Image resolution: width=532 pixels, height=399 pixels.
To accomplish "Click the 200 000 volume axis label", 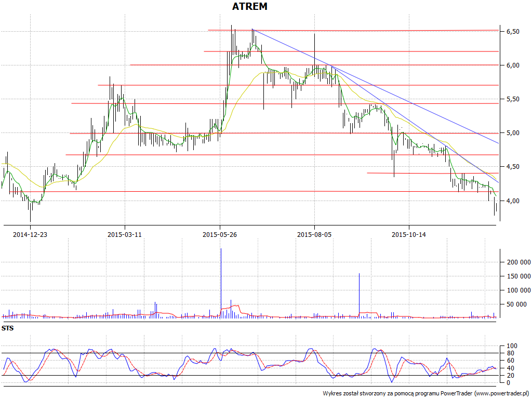I will 519,262.
